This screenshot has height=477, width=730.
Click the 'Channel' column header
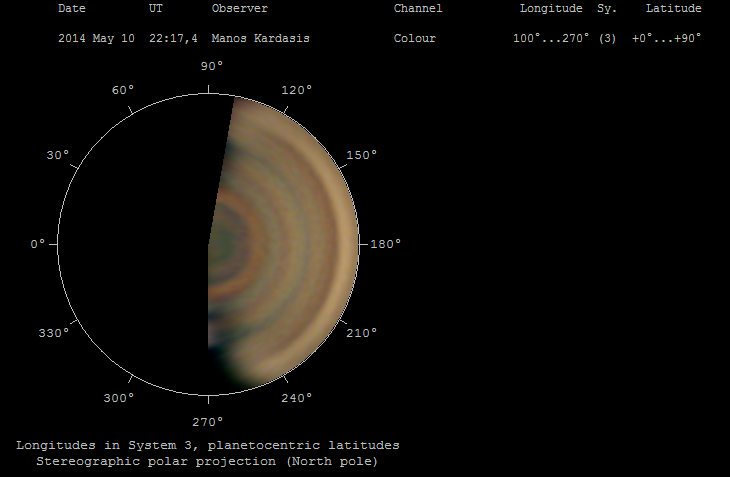(418, 8)
